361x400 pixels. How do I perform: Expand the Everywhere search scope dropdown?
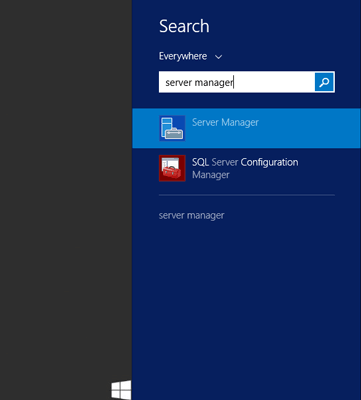(x=191, y=56)
